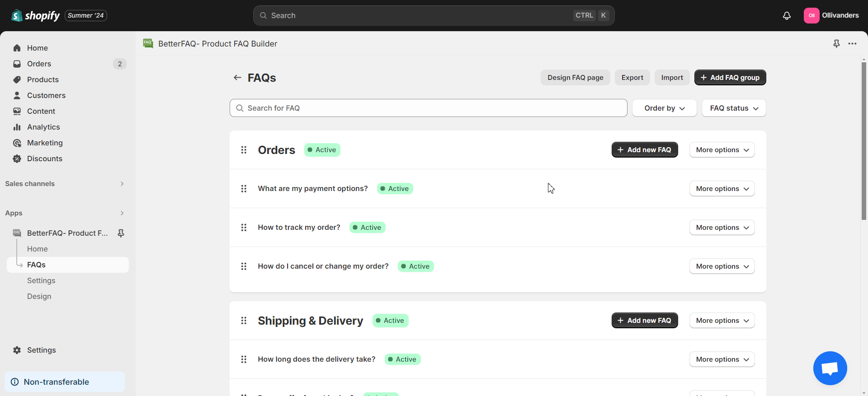Open More options for Orders group
The image size is (868, 396).
click(722, 150)
